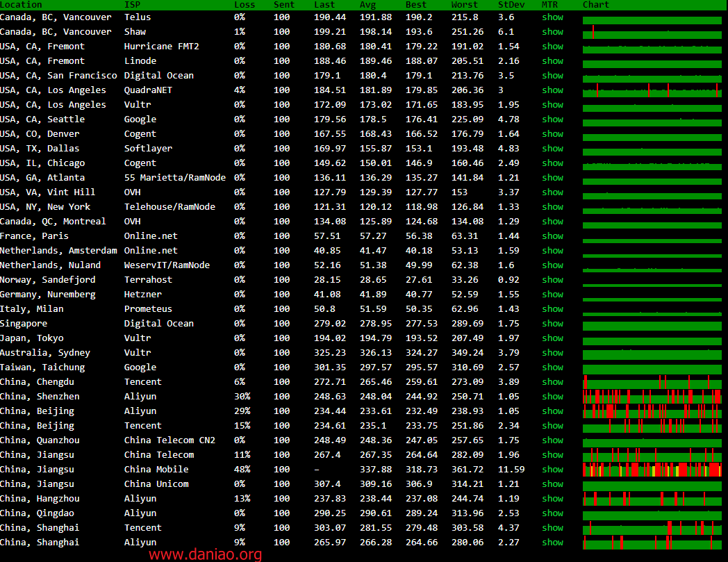Image resolution: width=728 pixels, height=562 pixels.
Task: Show MTR for Tencent Beijing
Action: coord(552,425)
